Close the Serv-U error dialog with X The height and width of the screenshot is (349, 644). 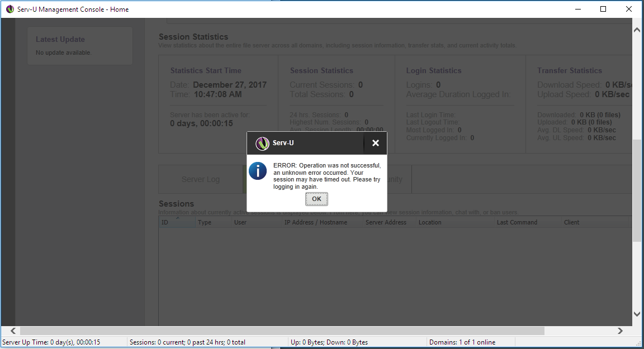[376, 143]
